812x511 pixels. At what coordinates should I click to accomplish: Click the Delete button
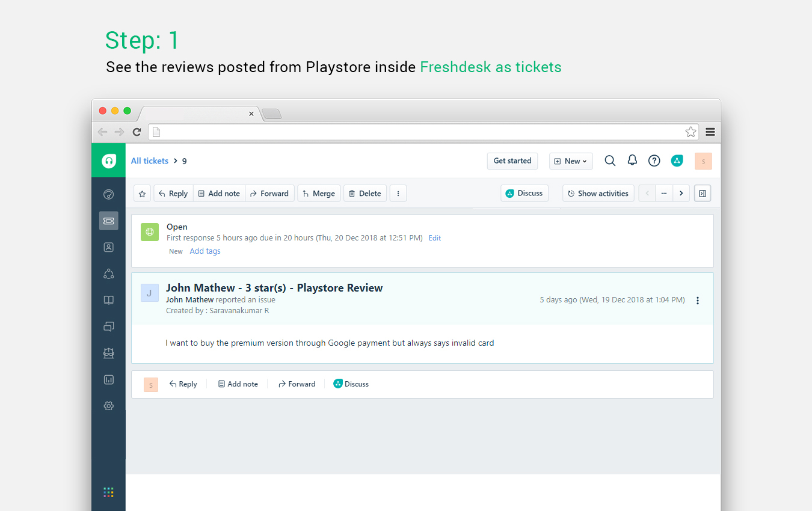(365, 193)
